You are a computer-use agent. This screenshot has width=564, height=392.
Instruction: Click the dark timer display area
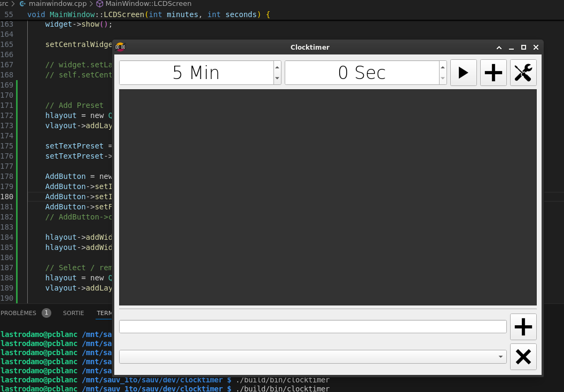coord(328,197)
